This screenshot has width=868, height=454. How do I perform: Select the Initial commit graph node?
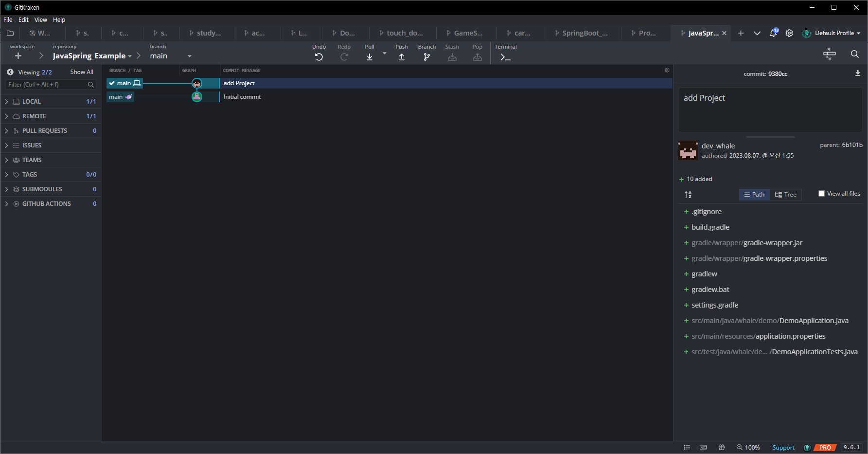point(197,97)
